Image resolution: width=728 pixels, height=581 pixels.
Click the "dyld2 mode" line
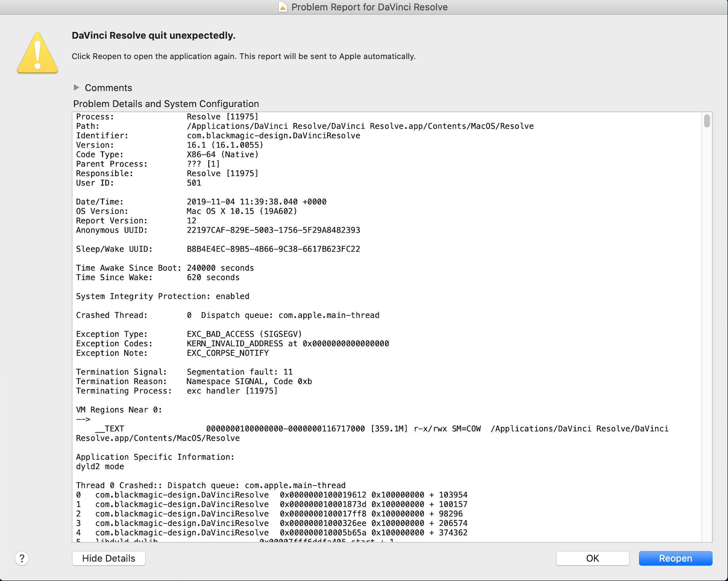(x=100, y=467)
